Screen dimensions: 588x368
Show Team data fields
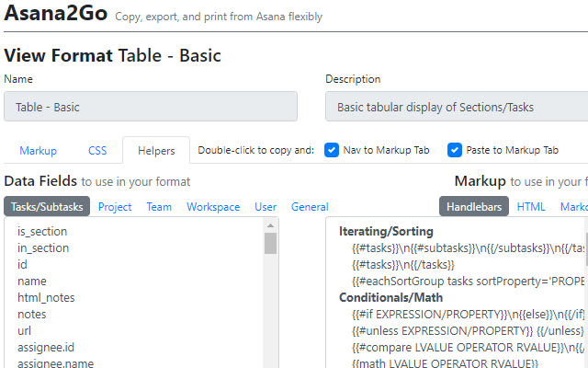point(159,206)
